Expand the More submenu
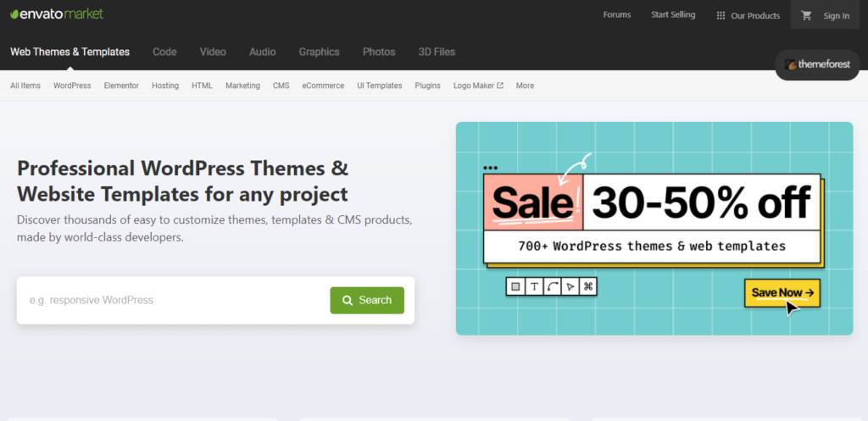The width and height of the screenshot is (868, 421). point(525,86)
